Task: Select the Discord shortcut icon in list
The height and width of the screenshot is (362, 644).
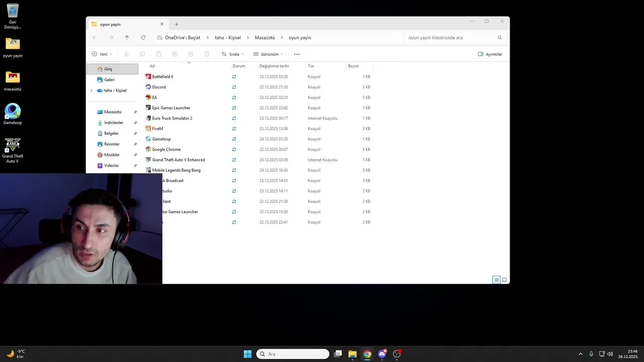Action: coord(148,87)
